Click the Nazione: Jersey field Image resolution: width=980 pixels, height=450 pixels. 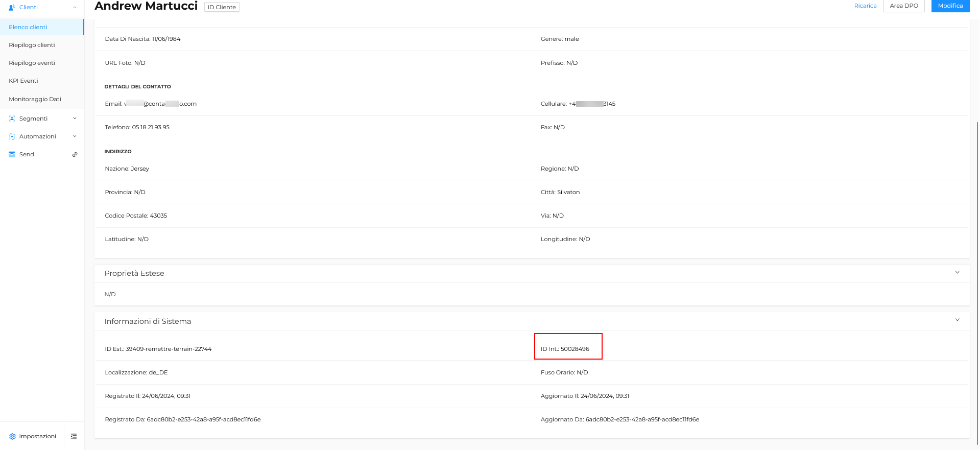pyautogui.click(x=127, y=169)
